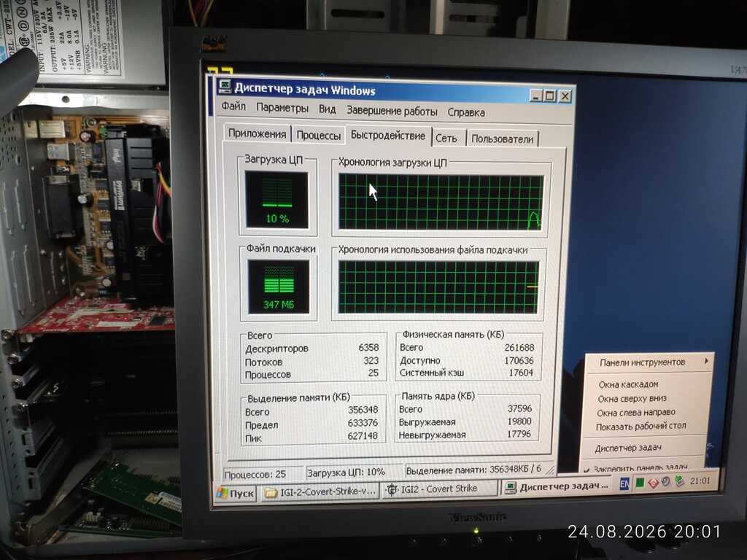Viewport: 747px width, 560px height.
Task: Select Показать рабочий стол menu entry
Action: click(x=640, y=426)
